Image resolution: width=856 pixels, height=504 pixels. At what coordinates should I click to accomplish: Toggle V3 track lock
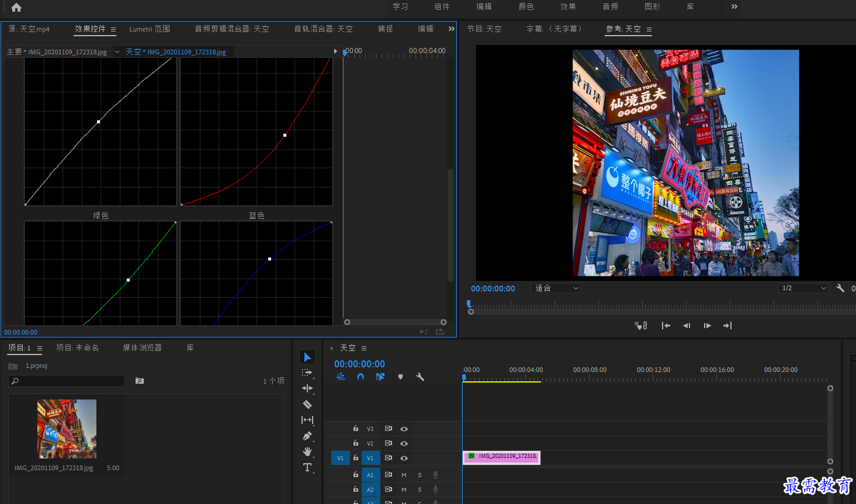tap(356, 429)
